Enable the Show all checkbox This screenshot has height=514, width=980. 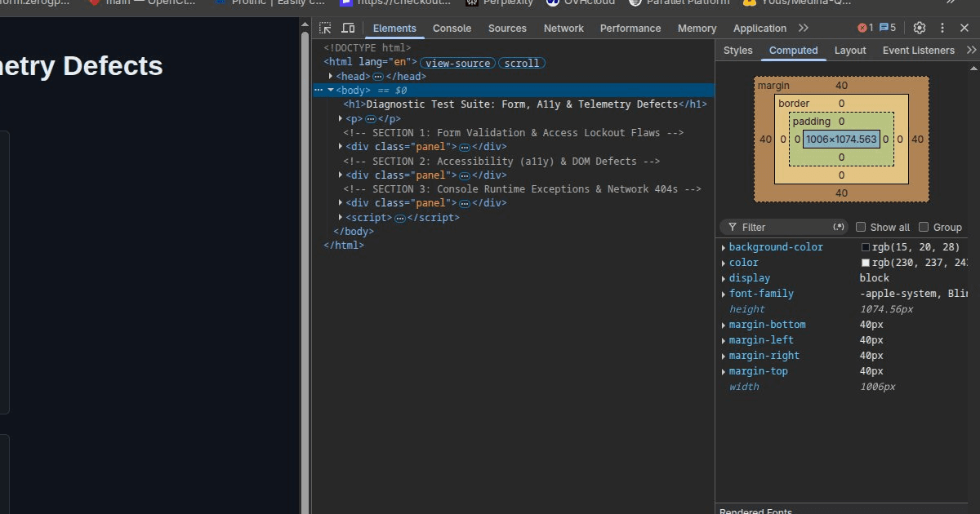[861, 227]
